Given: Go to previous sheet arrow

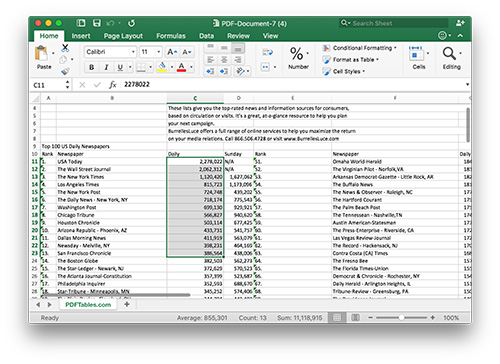Looking at the screenshot, I should [x=38, y=304].
